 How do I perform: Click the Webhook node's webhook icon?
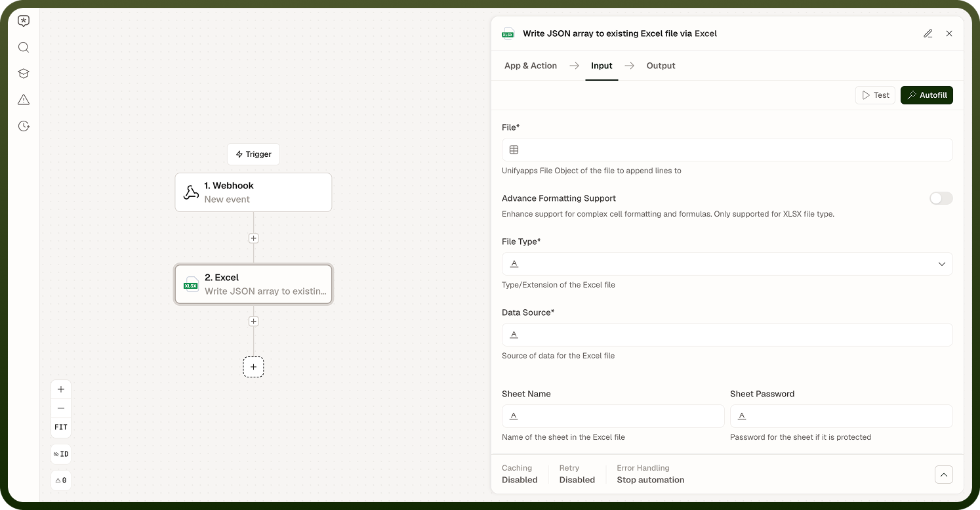click(x=191, y=192)
